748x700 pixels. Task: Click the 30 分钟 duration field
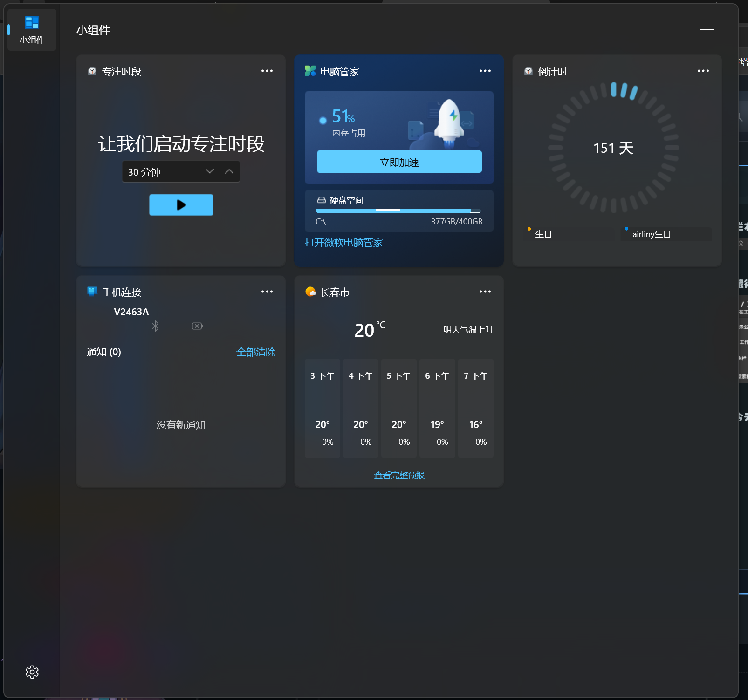pyautogui.click(x=181, y=172)
